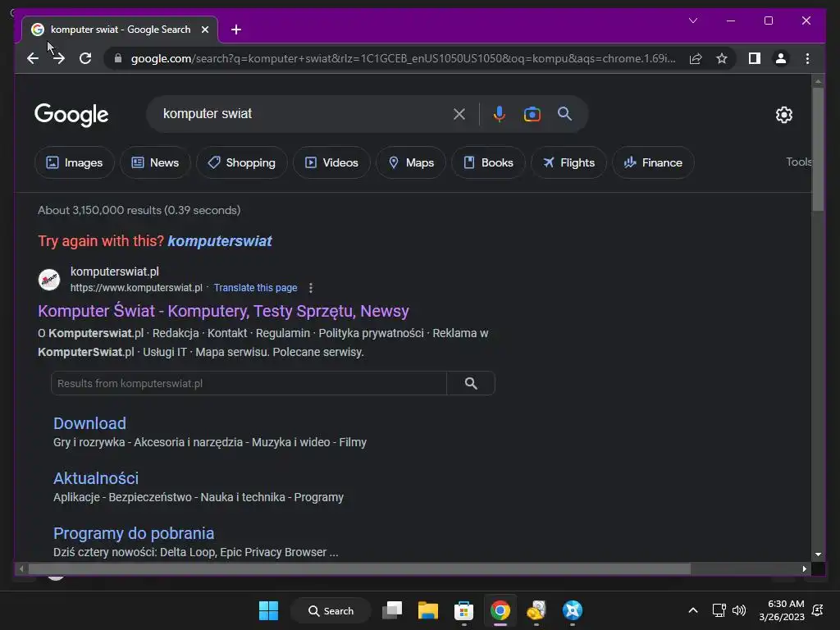This screenshot has width=840, height=630.
Task: Click the scroll right arrow
Action: point(804,568)
